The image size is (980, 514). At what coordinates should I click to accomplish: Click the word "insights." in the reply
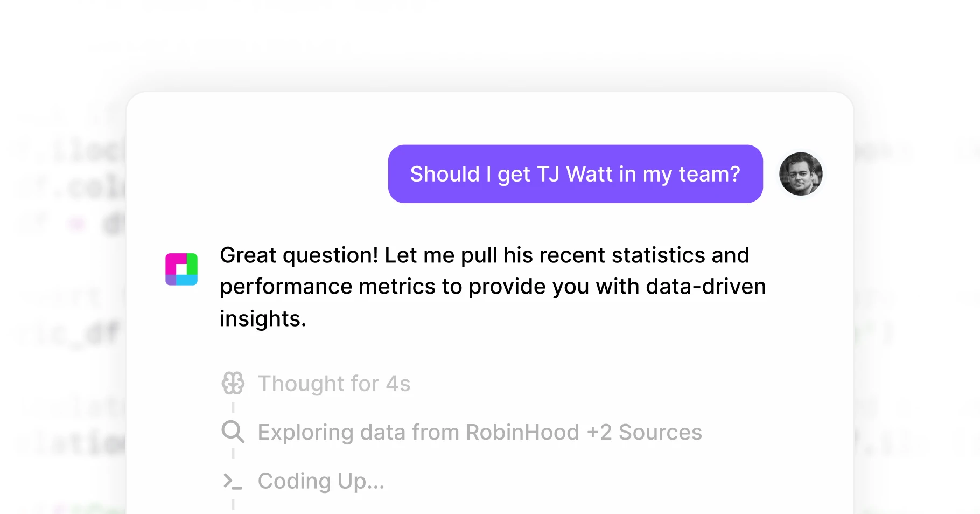coord(263,319)
